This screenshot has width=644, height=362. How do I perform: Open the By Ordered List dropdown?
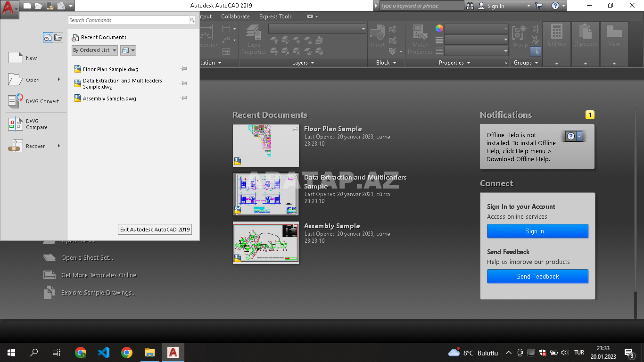click(x=94, y=50)
